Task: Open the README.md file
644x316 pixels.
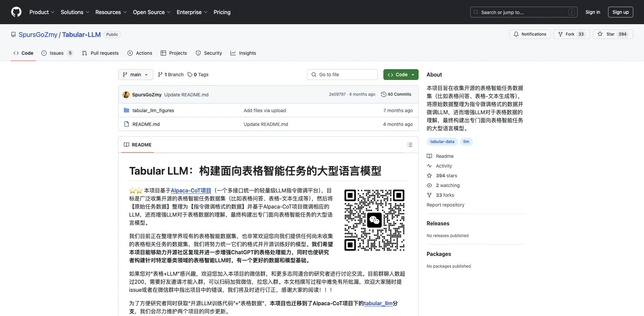Action: coord(146,124)
